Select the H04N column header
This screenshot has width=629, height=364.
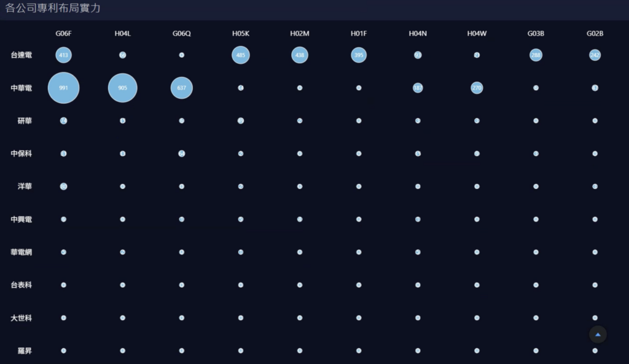(x=418, y=33)
